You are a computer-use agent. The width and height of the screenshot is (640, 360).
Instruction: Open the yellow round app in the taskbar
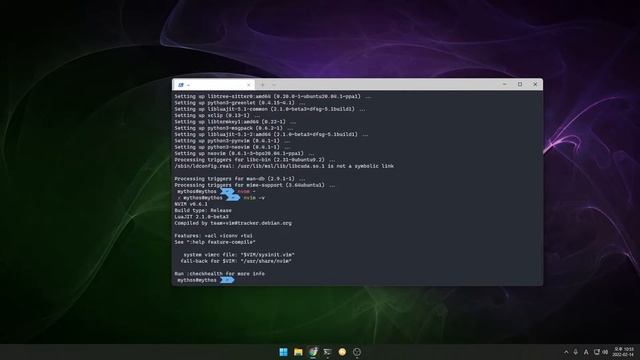coord(342,352)
